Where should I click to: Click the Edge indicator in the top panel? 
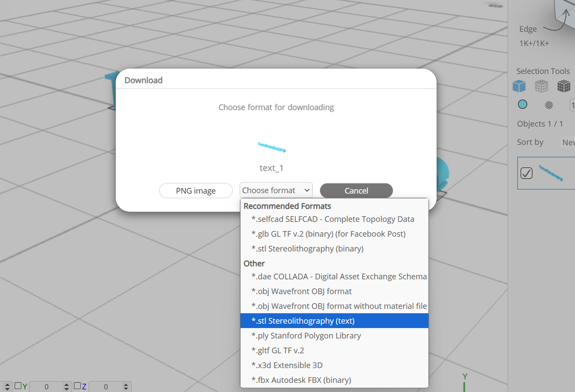point(528,29)
